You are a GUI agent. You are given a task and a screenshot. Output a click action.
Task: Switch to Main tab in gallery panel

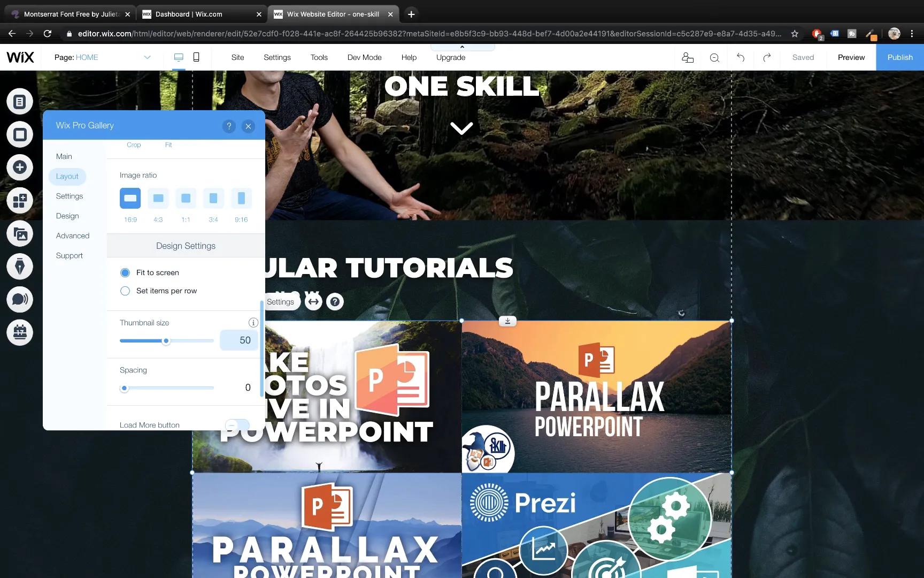[64, 156]
